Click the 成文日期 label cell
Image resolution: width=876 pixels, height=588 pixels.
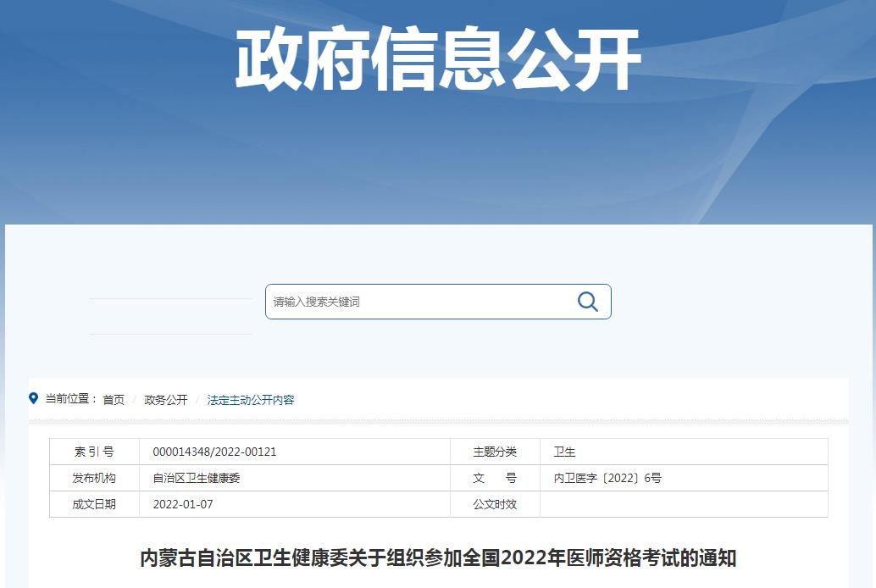coord(94,504)
